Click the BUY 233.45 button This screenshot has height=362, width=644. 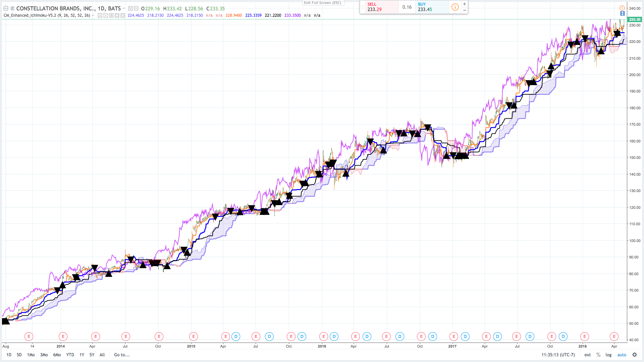point(432,7)
